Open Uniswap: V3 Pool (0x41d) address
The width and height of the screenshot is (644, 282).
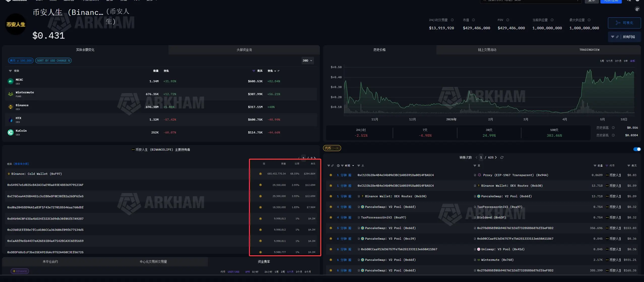[x=503, y=249]
